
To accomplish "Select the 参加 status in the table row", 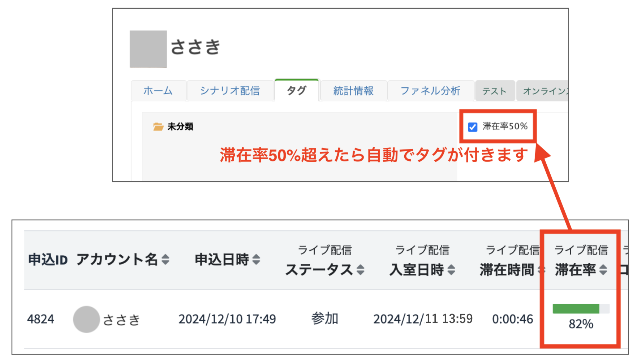I will point(324,318).
